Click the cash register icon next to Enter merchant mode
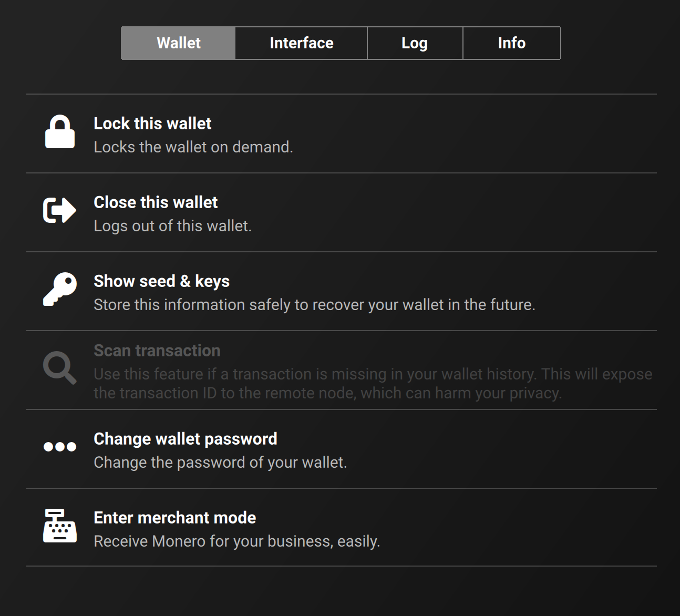680x616 pixels. (x=58, y=527)
